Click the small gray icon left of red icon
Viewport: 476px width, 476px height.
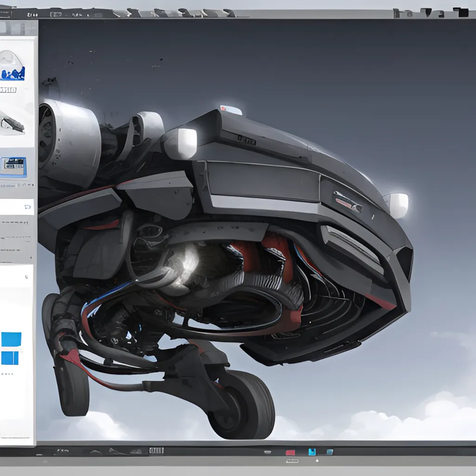coord(268,452)
